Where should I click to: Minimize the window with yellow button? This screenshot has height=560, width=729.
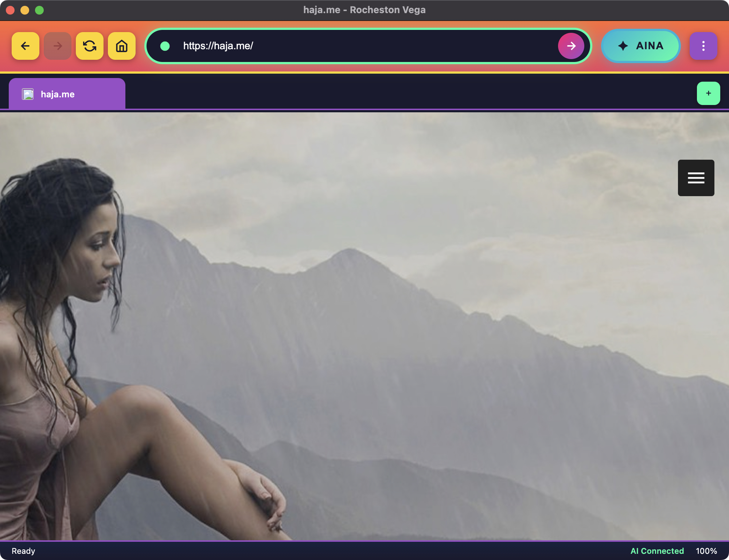tap(25, 10)
